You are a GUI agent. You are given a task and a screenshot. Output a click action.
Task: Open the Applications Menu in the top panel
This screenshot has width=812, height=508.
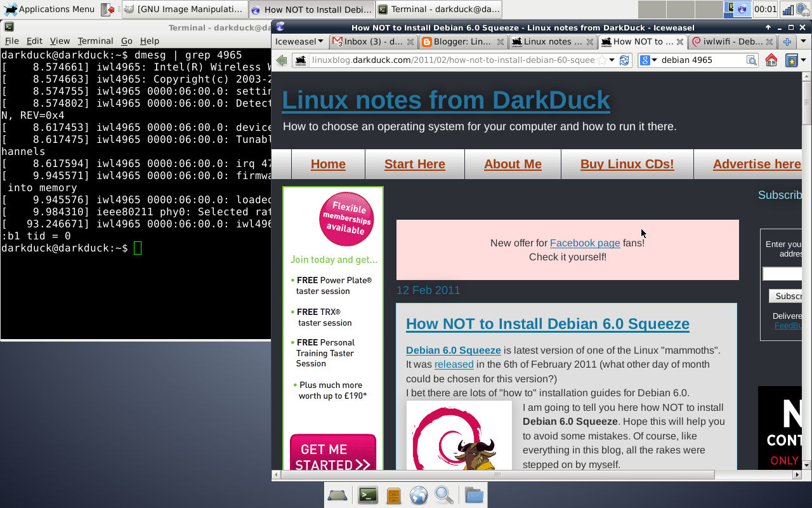tap(49, 9)
